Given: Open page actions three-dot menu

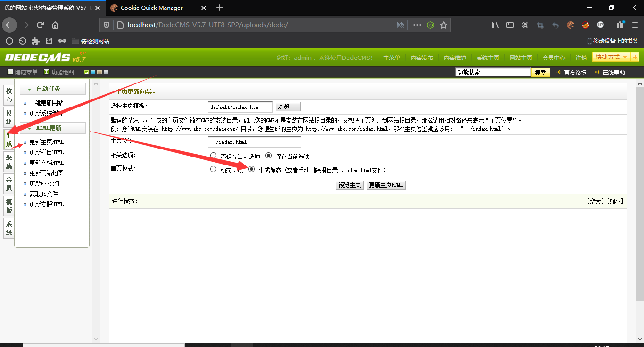Looking at the screenshot, I should 417,25.
